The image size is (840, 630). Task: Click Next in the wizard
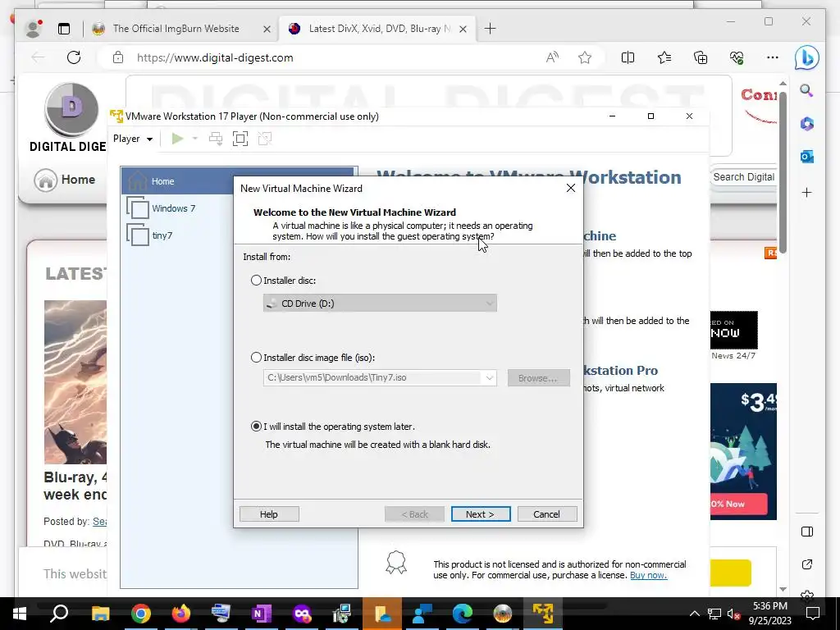click(x=481, y=514)
